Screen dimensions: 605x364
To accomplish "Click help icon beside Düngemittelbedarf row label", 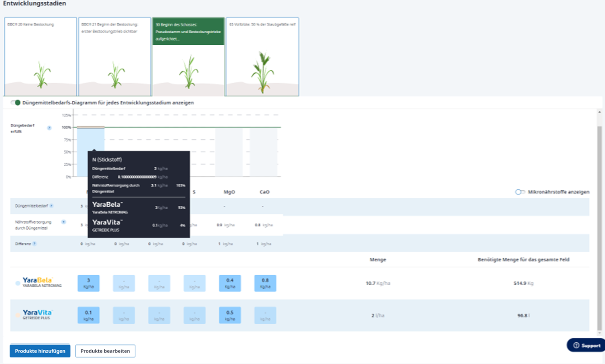I will pyautogui.click(x=51, y=206).
